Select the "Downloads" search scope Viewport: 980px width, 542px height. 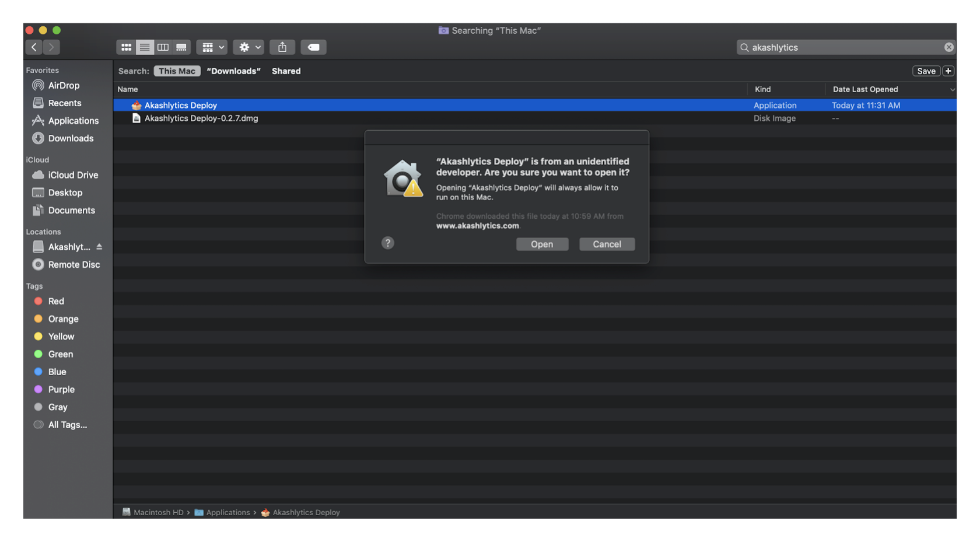pos(233,71)
